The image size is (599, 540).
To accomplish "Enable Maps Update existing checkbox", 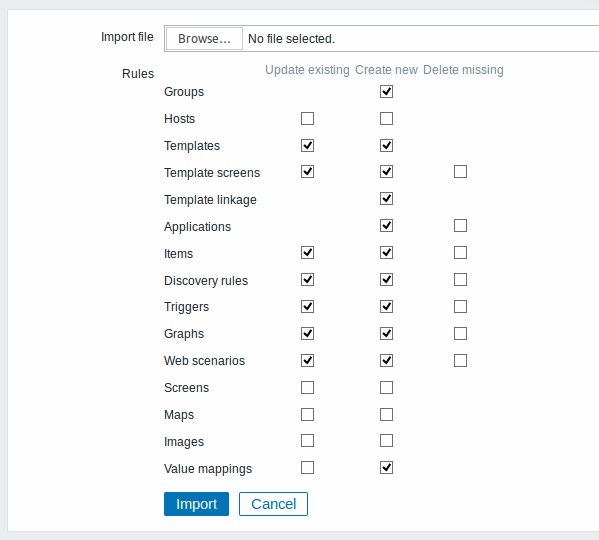I will point(307,414).
